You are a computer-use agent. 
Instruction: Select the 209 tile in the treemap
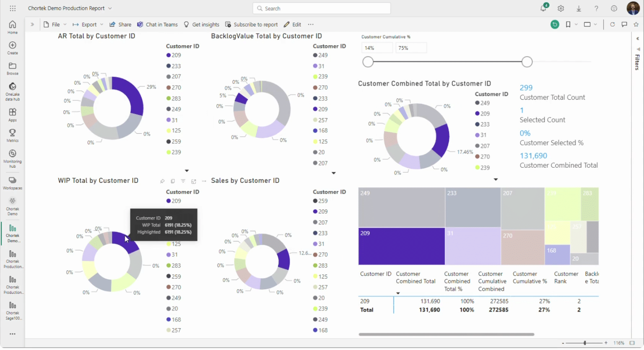[402, 246]
